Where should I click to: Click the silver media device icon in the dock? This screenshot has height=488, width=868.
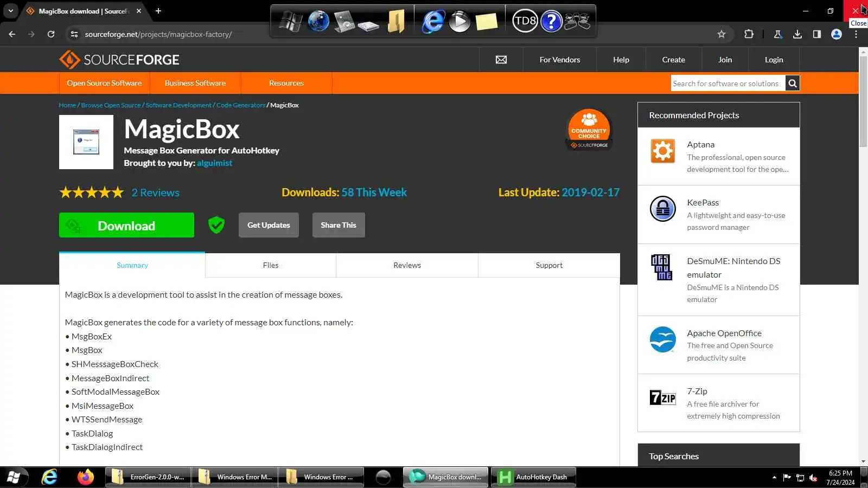pyautogui.click(x=344, y=22)
